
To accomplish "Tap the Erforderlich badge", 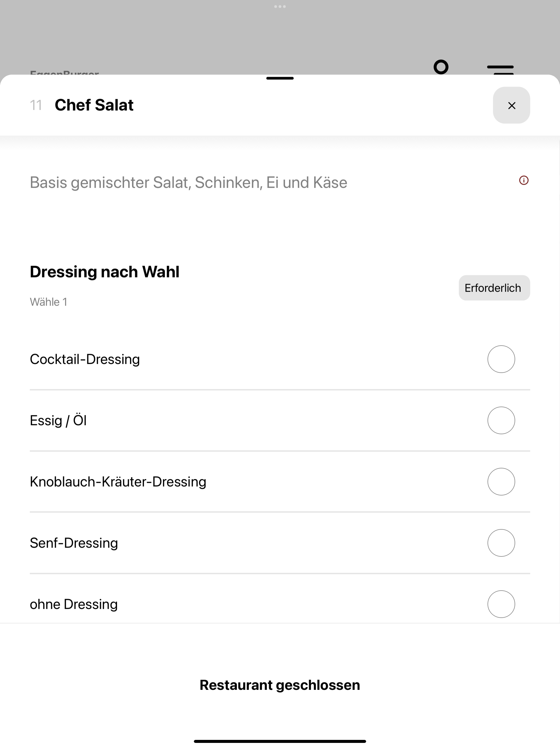I will click(x=494, y=288).
